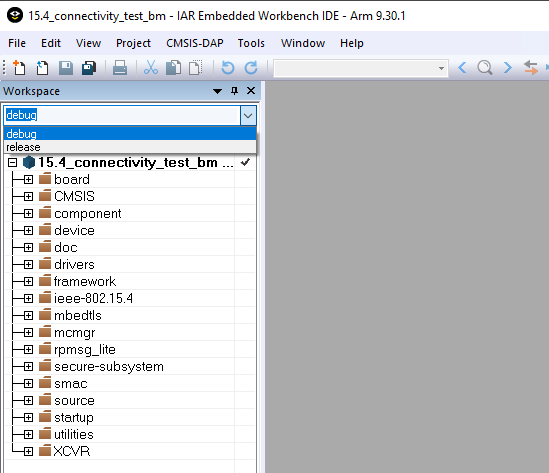Pin the Workspace panel
This screenshot has width=549, height=473.
pyautogui.click(x=234, y=91)
